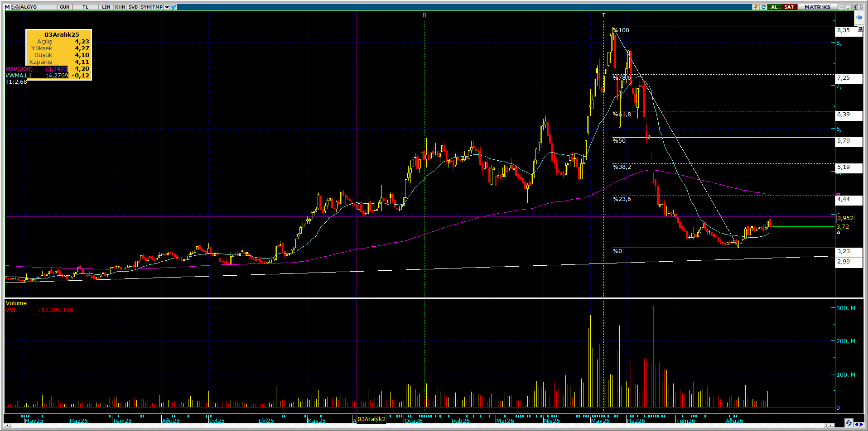Open the TMP template menu
The height and width of the screenshot is (431, 868).
[158, 7]
